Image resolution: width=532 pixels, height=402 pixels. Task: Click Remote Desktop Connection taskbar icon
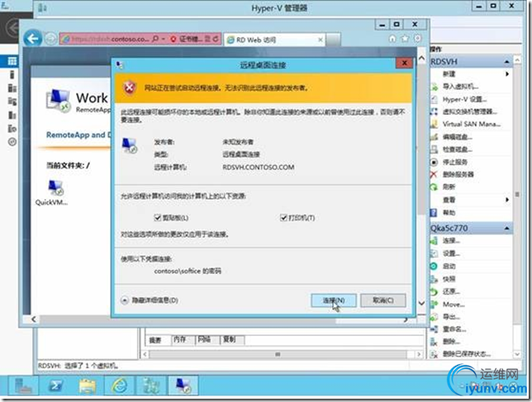point(183,385)
